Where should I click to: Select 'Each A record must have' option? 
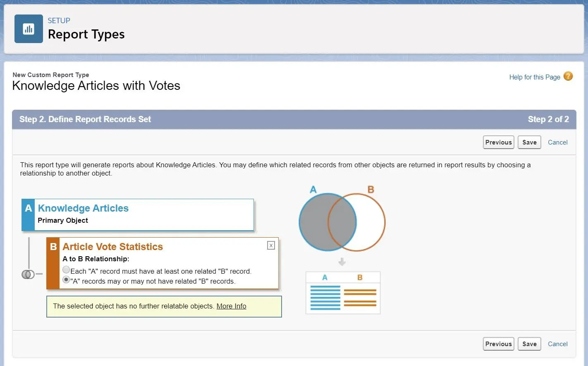tap(66, 270)
